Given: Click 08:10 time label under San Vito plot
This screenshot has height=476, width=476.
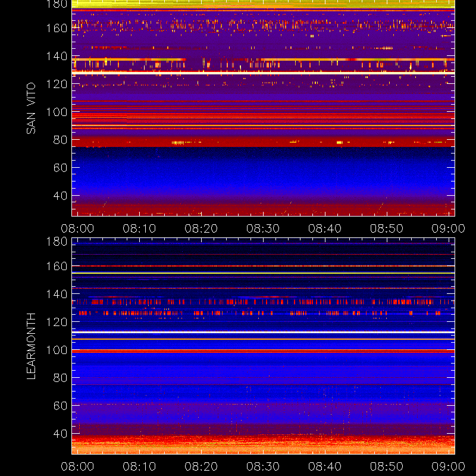Looking at the screenshot, I should (x=139, y=228).
